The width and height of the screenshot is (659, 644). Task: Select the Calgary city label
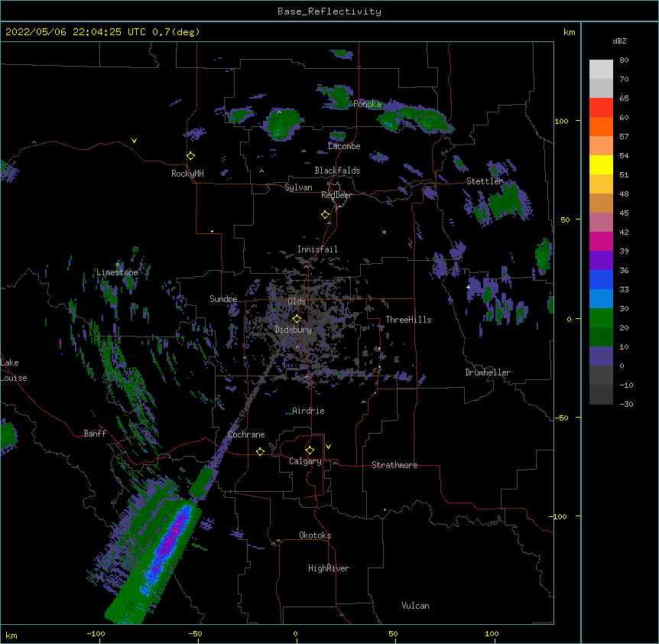[x=305, y=461]
